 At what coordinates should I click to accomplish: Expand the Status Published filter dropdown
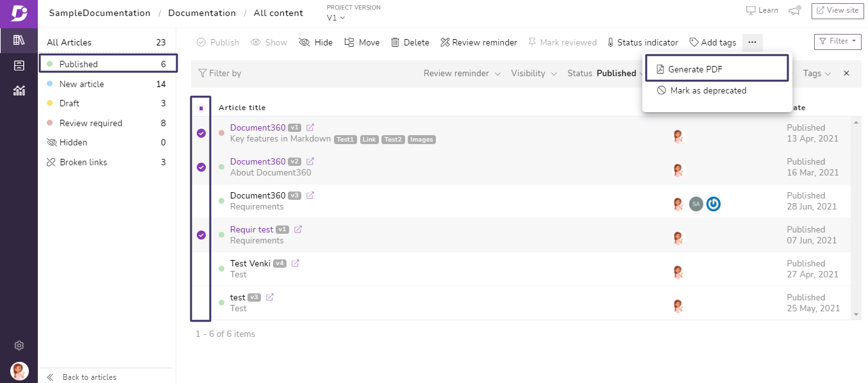pos(605,73)
